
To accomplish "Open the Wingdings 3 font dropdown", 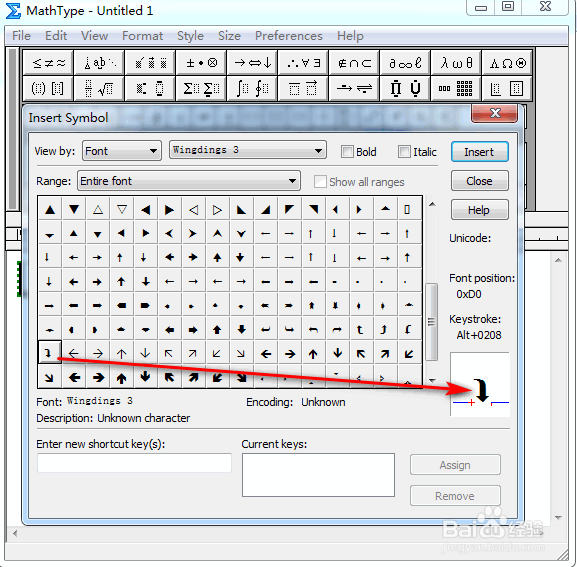I will pos(248,150).
